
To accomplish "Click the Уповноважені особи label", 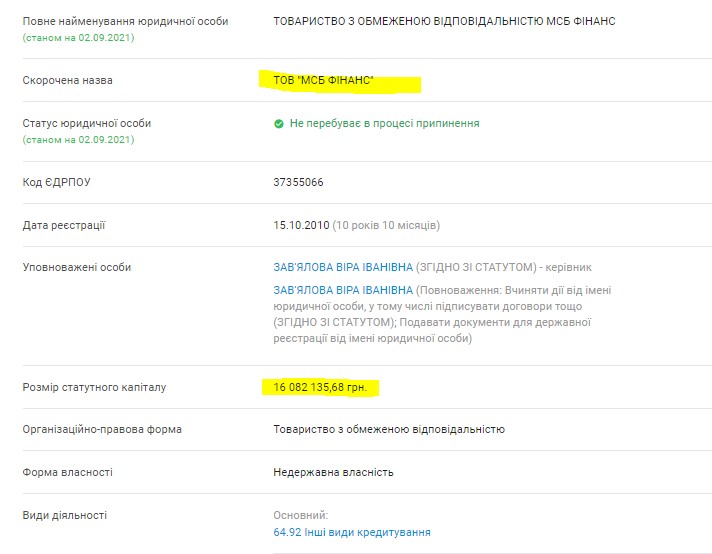I will (x=77, y=268).
